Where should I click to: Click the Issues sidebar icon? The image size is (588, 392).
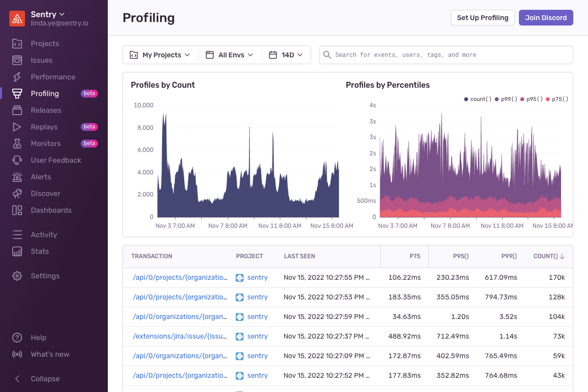[17, 60]
